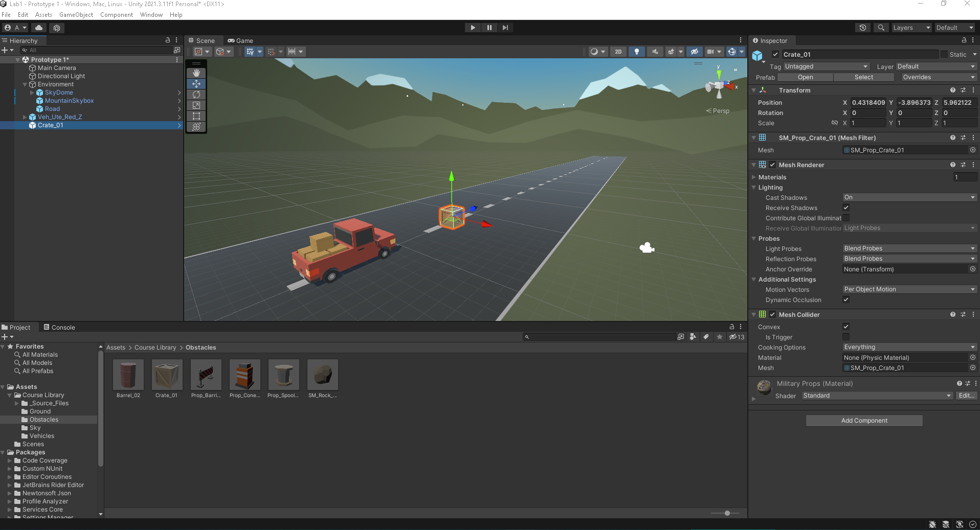Click the prefab Open button

805,77
